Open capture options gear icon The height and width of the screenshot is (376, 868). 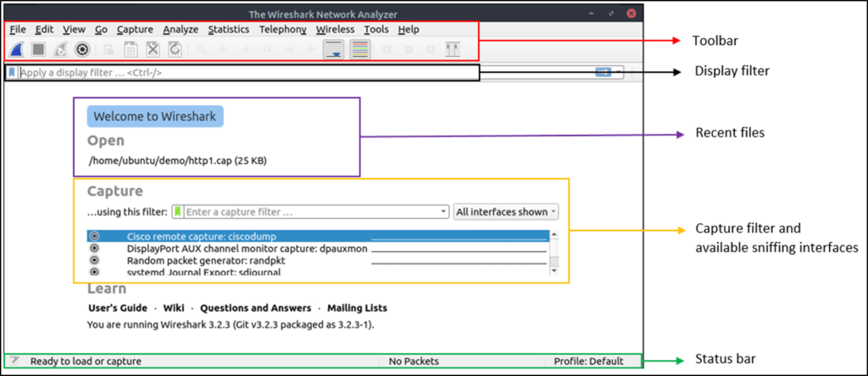tap(82, 49)
